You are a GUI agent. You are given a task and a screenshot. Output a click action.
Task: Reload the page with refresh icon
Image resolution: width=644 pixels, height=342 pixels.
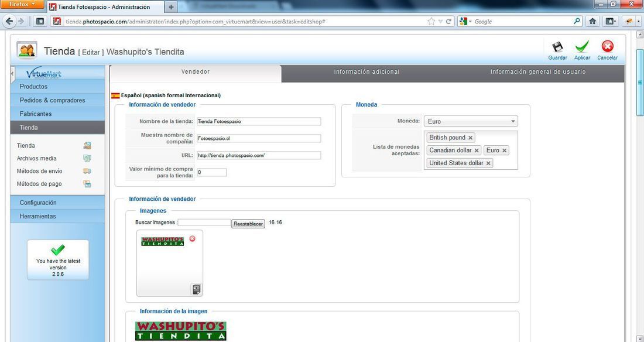point(449,21)
